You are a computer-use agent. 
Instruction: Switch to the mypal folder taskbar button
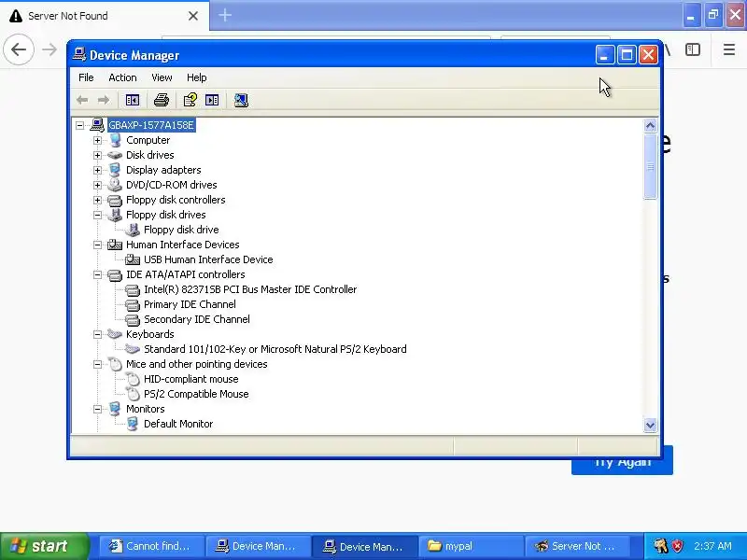click(471, 546)
